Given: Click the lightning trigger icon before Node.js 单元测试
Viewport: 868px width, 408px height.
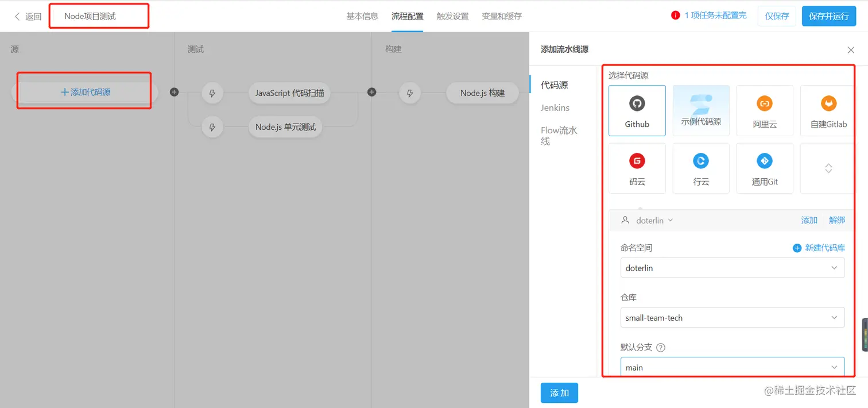Looking at the screenshot, I should pyautogui.click(x=212, y=127).
